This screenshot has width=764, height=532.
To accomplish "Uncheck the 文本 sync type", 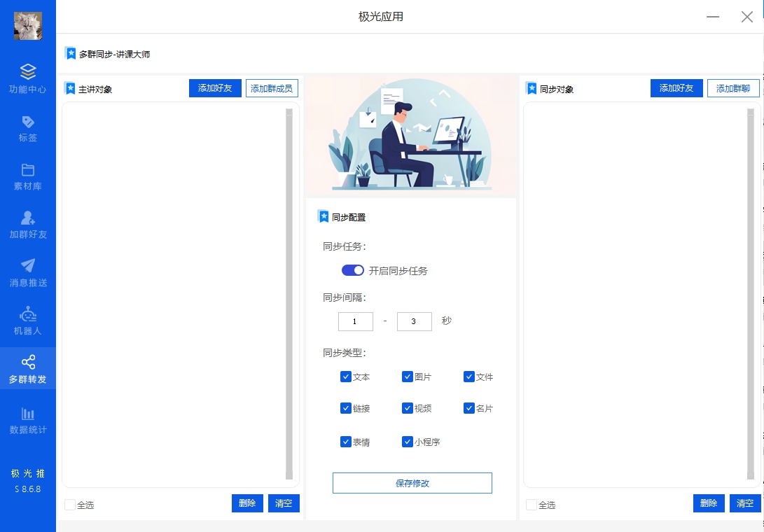I will (346, 377).
